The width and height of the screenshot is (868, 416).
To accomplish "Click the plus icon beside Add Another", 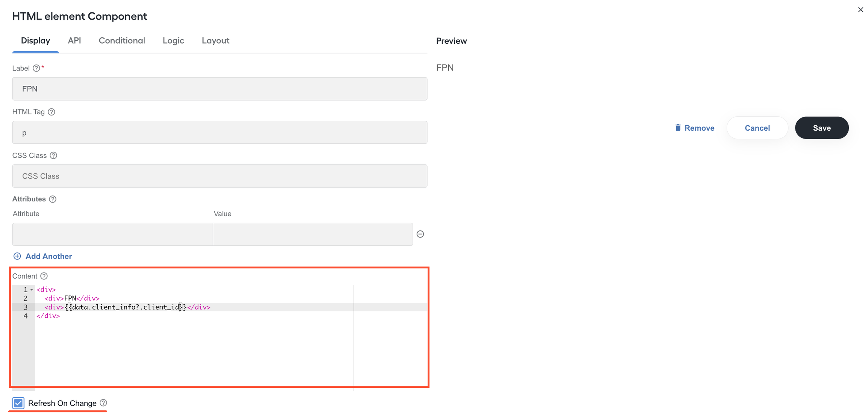I will pos(17,256).
